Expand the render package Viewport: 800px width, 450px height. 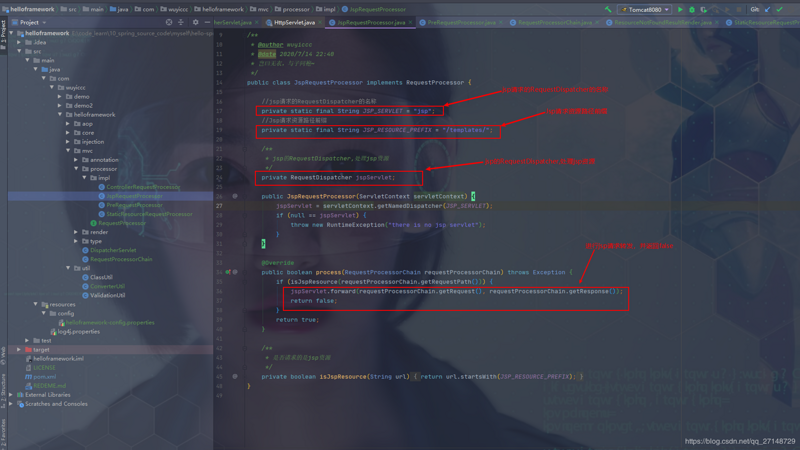[77, 232]
